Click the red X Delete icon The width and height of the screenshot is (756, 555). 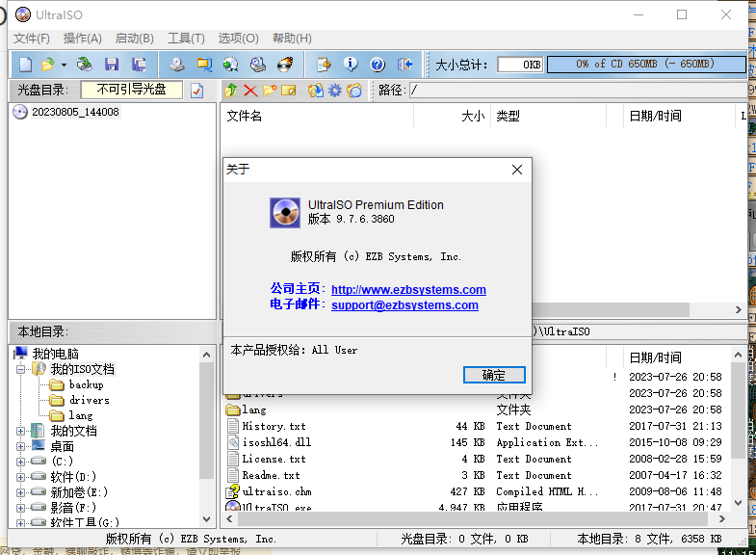click(250, 91)
